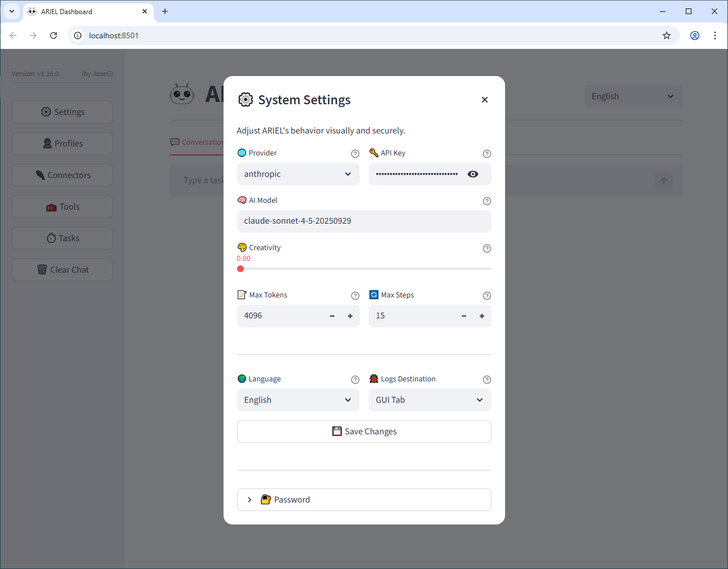Screen dimensions: 728x569
Task: Click the Max Tokens help icon
Action: (x=355, y=296)
